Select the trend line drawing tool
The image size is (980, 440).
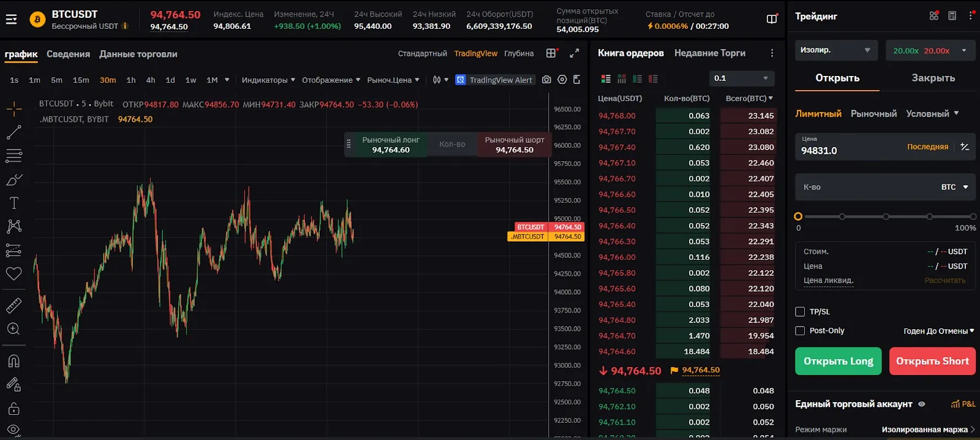(13, 132)
